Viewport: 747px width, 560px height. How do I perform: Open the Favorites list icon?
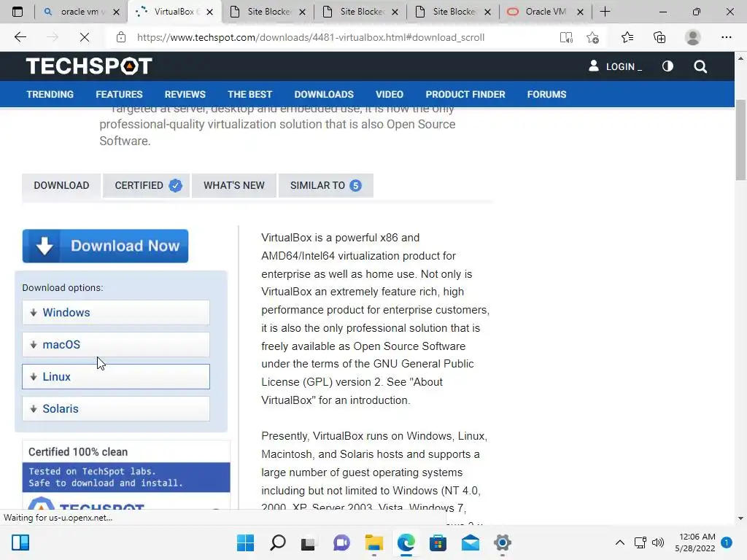tap(627, 37)
